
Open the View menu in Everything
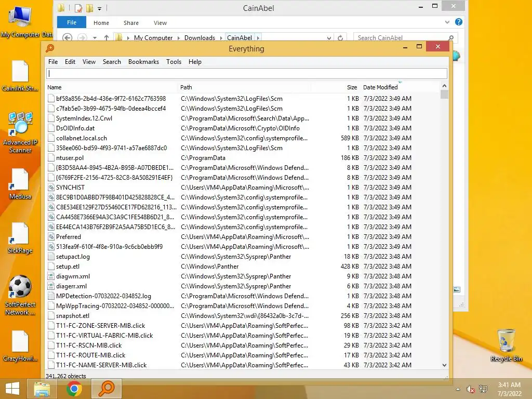(x=89, y=62)
